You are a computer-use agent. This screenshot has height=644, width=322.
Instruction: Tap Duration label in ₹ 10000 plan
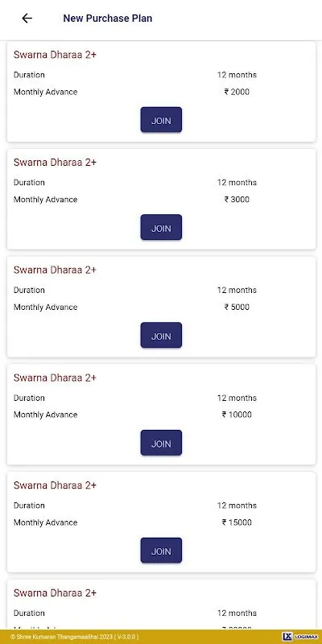coord(29,398)
